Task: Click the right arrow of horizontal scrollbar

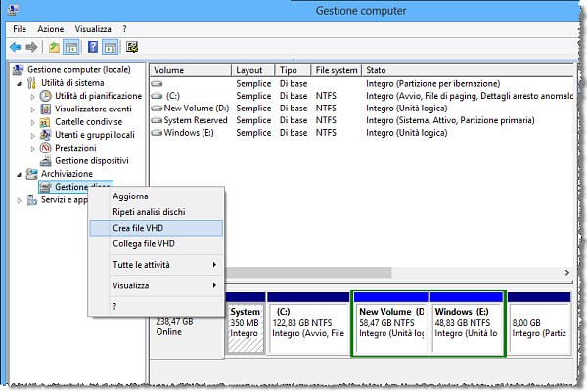Action: (x=567, y=273)
